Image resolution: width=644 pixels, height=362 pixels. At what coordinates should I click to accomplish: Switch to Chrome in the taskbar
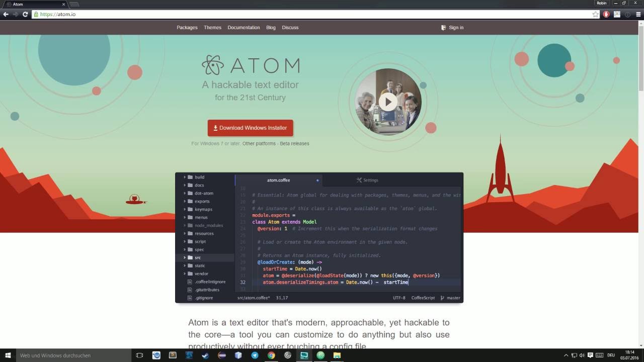tap(271, 355)
